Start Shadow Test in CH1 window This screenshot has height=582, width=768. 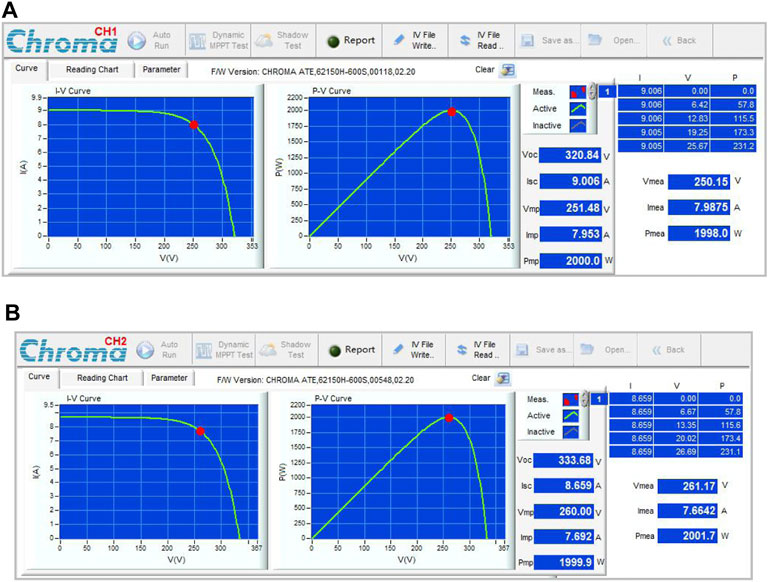tap(283, 40)
